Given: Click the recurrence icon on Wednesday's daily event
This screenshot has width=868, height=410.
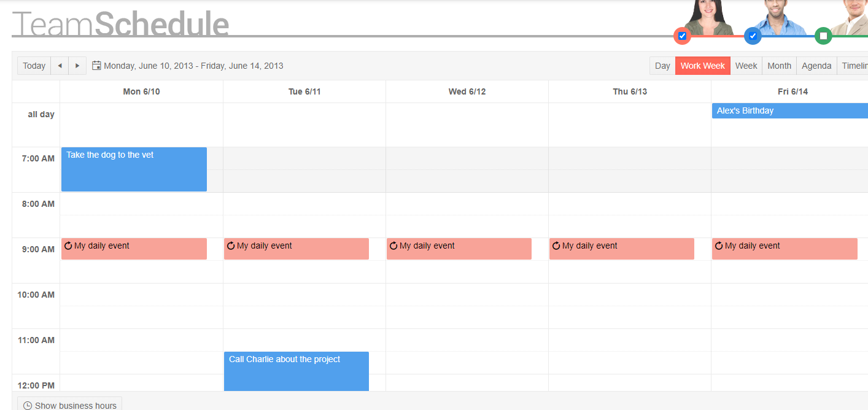Looking at the screenshot, I should [x=393, y=246].
